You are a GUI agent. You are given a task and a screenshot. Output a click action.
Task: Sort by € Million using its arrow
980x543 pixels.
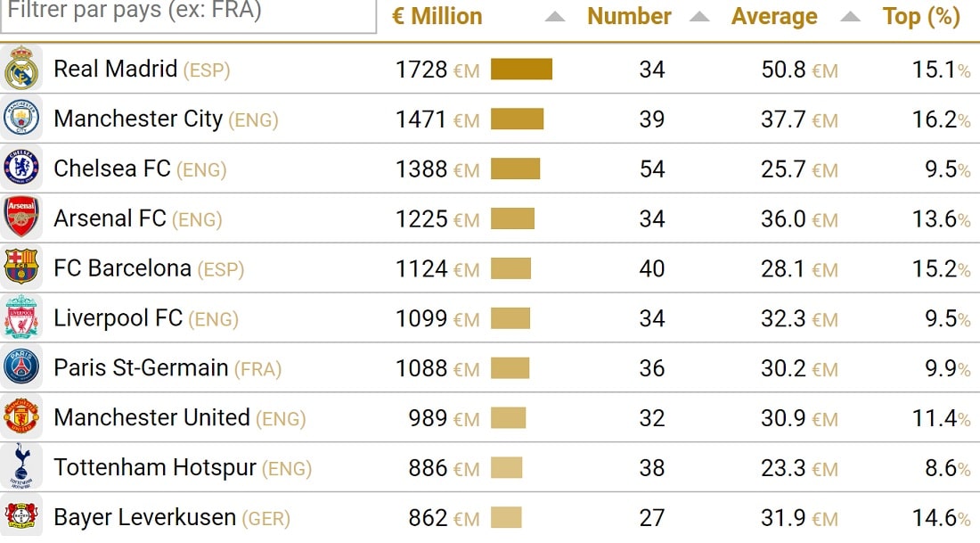click(x=554, y=17)
